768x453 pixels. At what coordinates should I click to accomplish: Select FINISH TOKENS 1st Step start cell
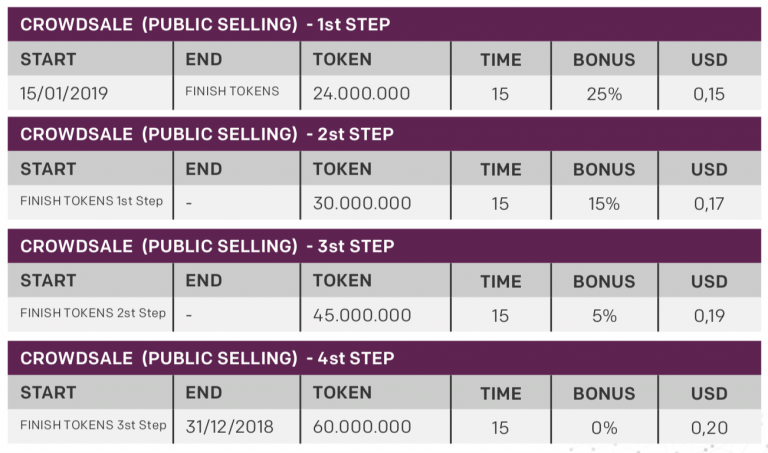[x=92, y=201]
